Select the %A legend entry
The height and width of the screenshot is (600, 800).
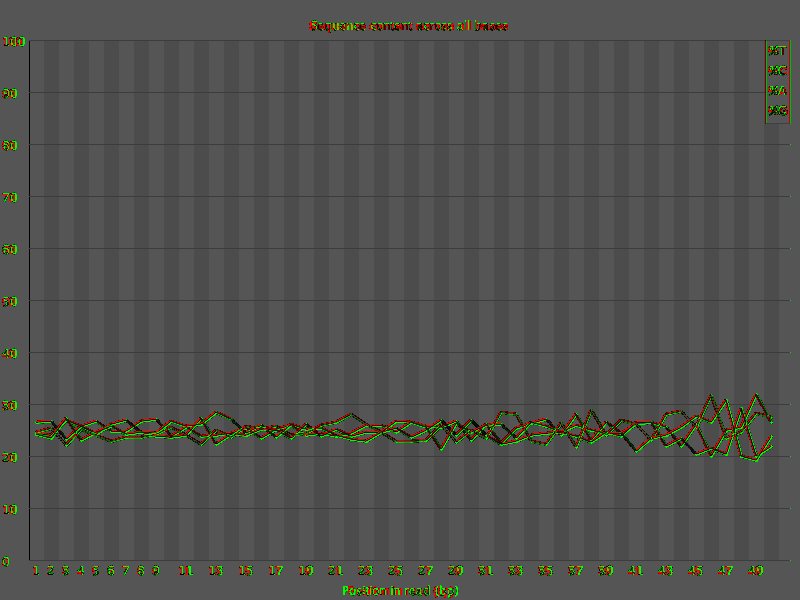pyautogui.click(x=777, y=91)
